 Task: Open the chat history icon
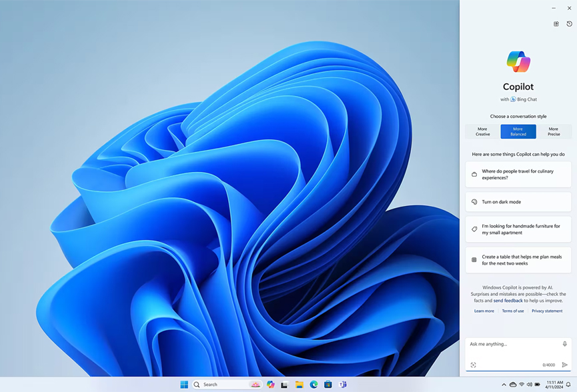click(x=569, y=24)
